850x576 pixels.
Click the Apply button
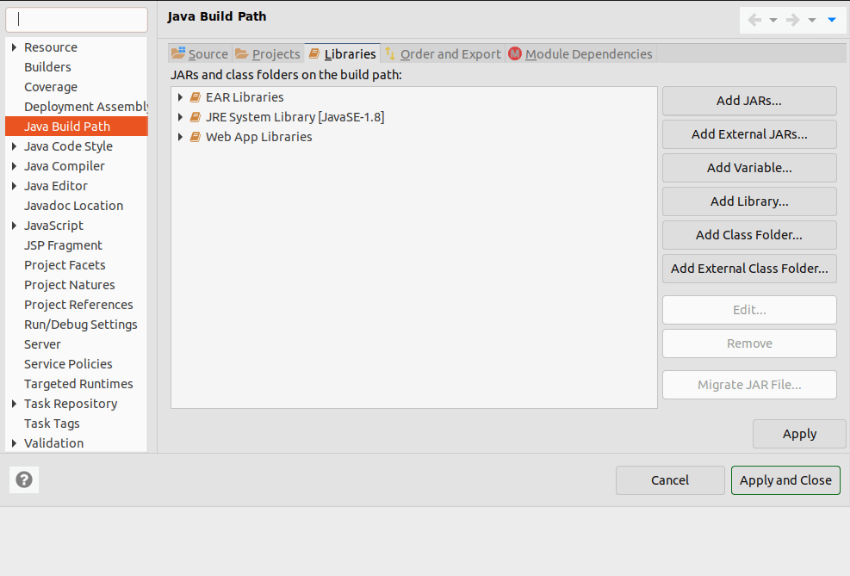point(800,434)
